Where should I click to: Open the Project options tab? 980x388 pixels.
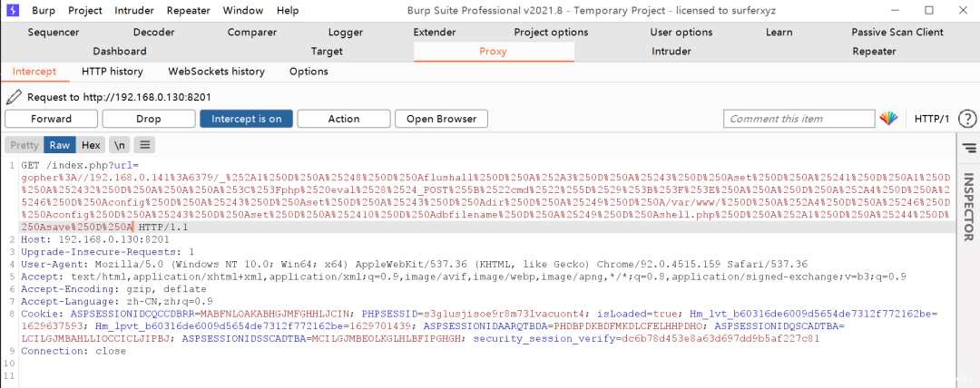[551, 32]
